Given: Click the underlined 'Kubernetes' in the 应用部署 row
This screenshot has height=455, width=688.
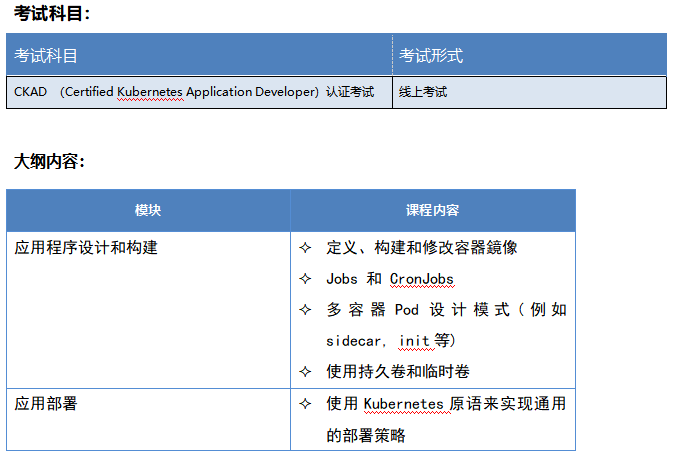Looking at the screenshot, I should tap(404, 404).
